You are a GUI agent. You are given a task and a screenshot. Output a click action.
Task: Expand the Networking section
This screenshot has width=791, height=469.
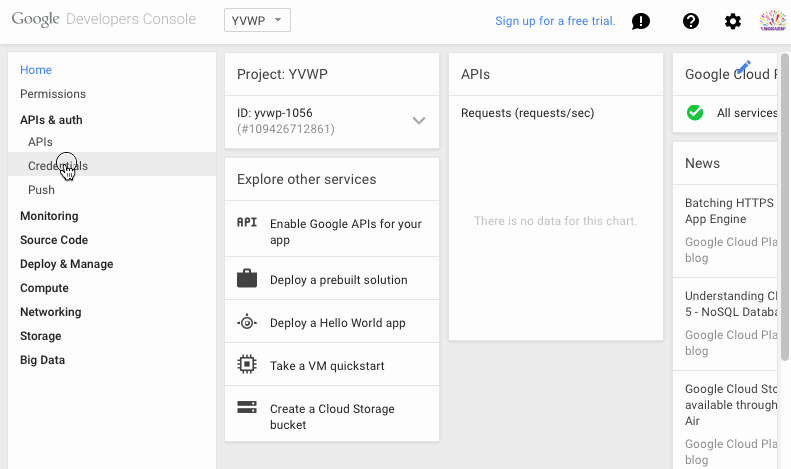click(50, 312)
